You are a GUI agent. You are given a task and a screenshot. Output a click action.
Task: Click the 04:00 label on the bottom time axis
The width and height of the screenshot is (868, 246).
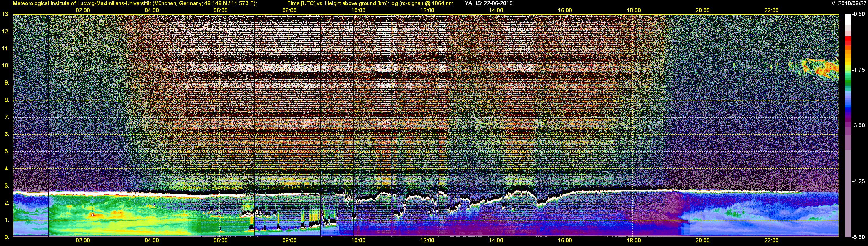coord(152,240)
